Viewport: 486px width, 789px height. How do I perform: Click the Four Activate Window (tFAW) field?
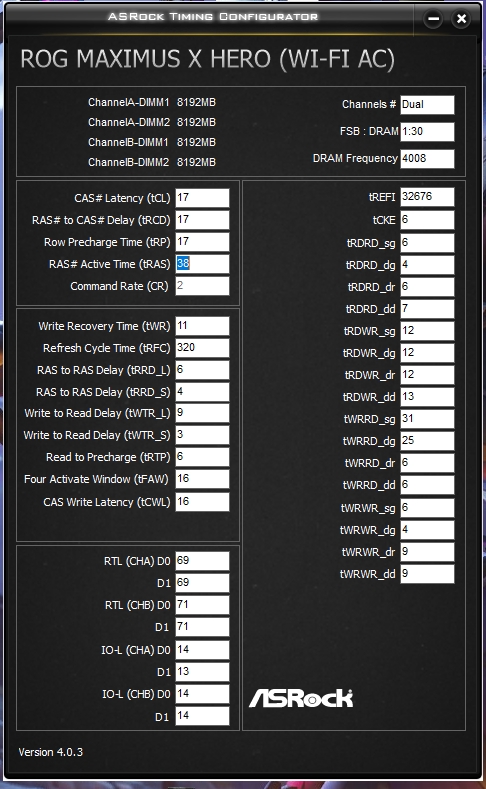click(x=202, y=479)
